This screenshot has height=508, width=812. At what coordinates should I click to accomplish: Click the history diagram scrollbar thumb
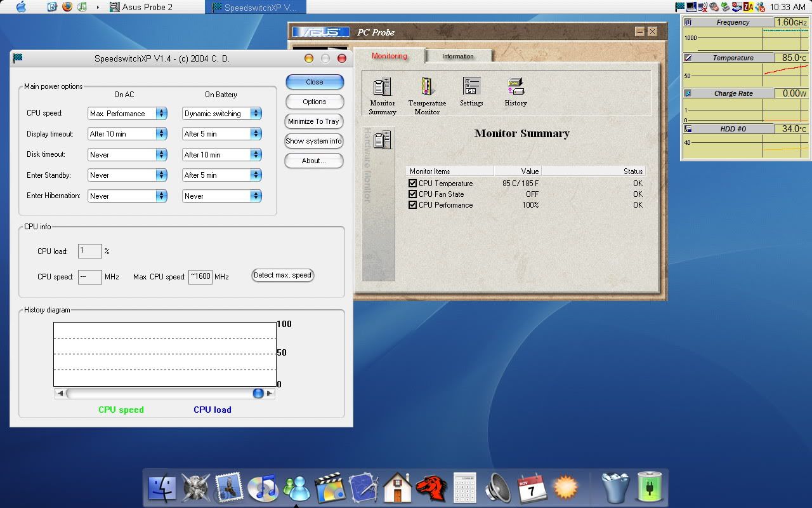point(258,394)
